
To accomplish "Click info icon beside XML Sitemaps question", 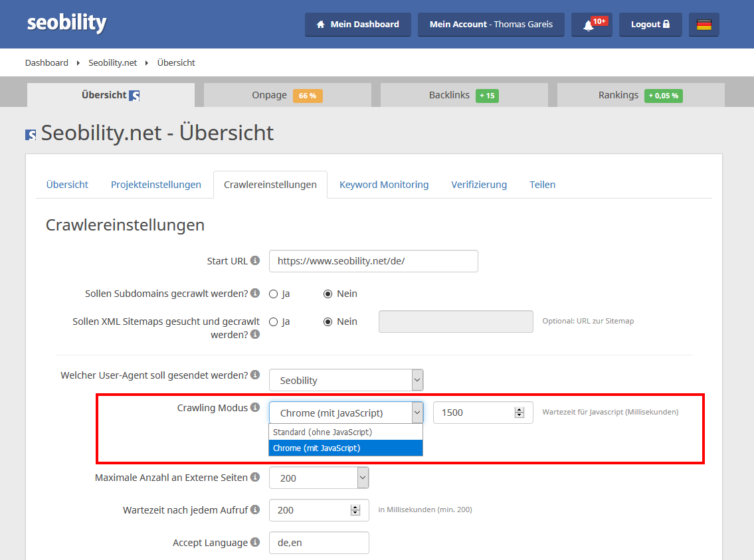I will tap(255, 334).
